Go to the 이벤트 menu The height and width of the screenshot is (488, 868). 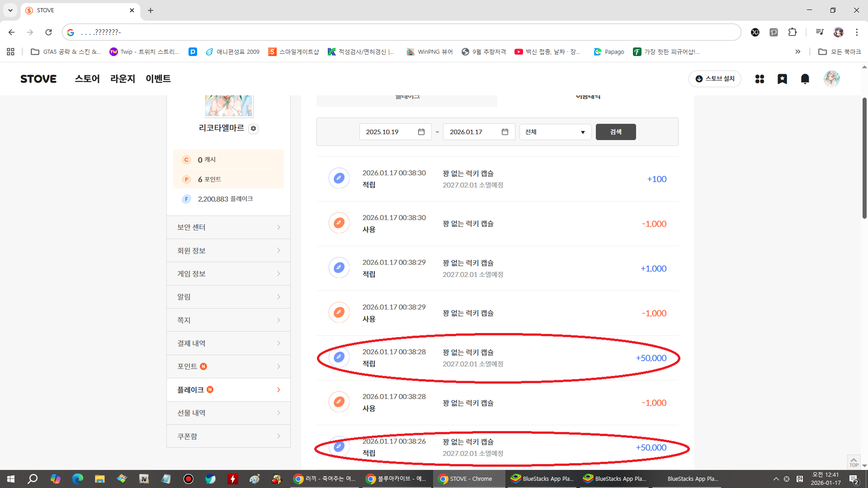tap(158, 79)
